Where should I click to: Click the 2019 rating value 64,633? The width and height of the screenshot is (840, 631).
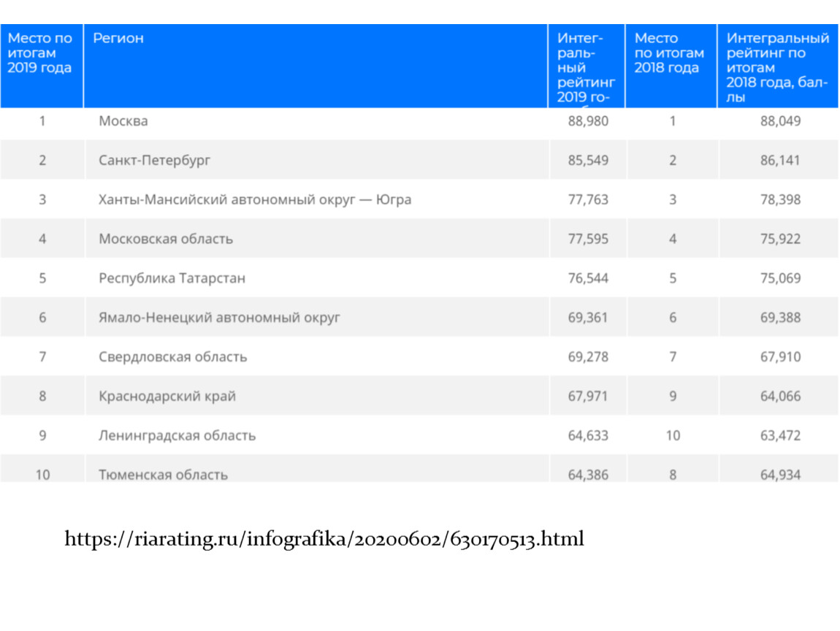588,435
